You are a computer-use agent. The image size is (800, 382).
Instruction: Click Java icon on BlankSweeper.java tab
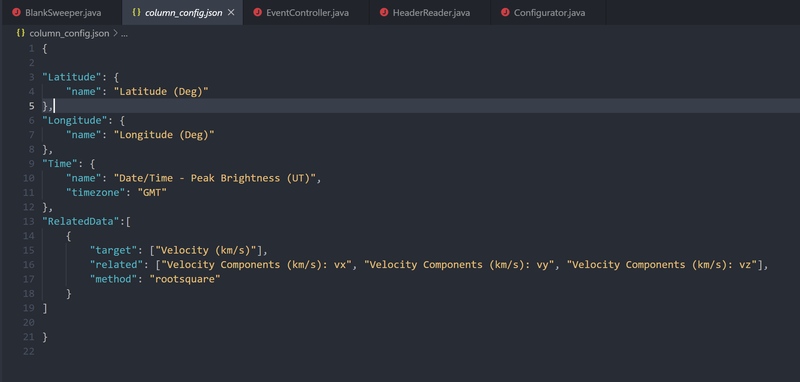(x=15, y=12)
